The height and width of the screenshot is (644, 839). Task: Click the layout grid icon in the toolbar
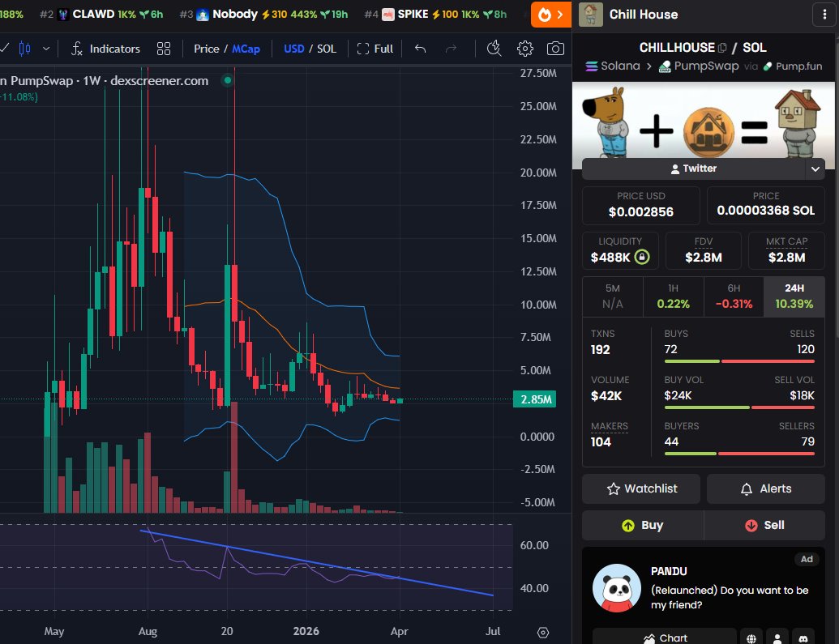tap(163, 49)
